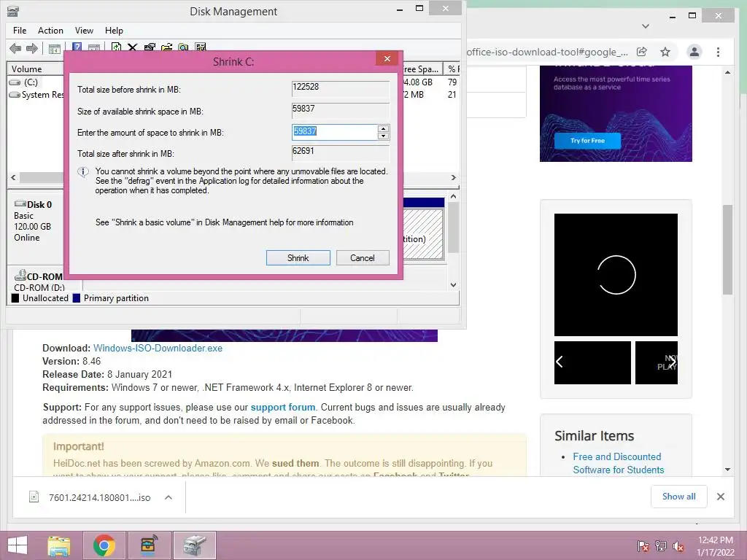Open Free and Discounted Software for Students link
747x560 pixels.
618,463
